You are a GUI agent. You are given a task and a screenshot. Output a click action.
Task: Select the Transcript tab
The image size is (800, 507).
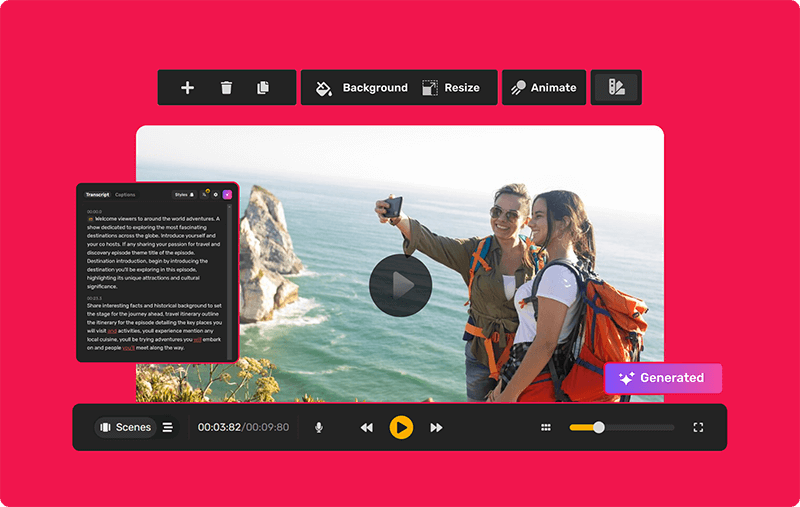(97, 194)
